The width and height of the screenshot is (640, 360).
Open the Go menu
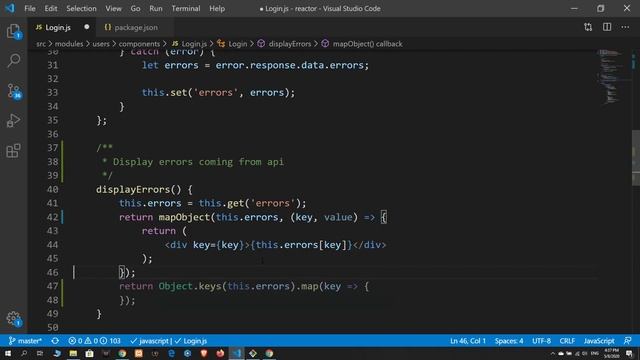coord(136,8)
